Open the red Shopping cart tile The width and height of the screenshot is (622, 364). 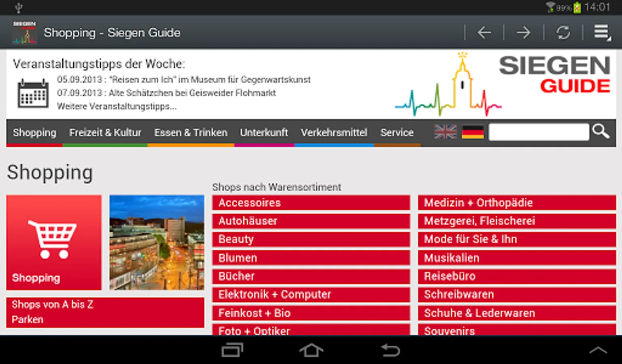pos(54,242)
